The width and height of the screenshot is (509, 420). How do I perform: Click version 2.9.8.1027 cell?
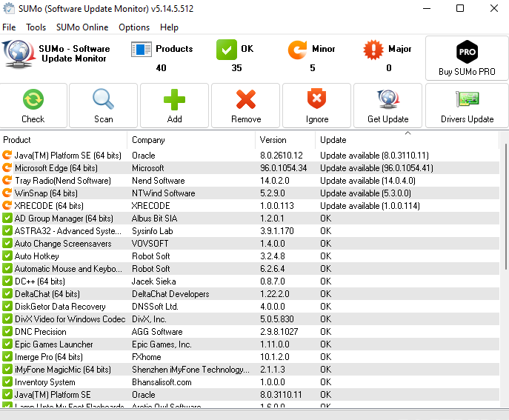(279, 332)
